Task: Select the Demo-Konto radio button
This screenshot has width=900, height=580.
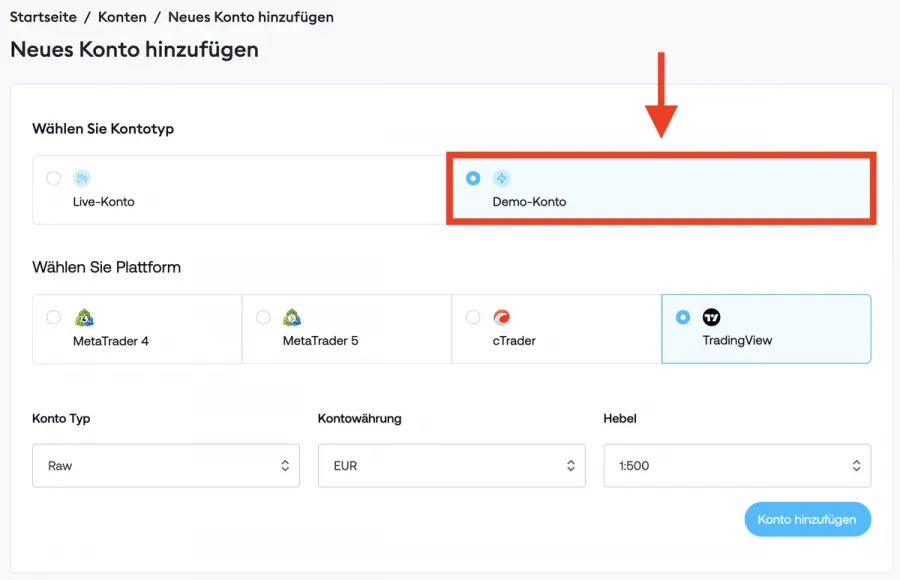Action: (473, 179)
